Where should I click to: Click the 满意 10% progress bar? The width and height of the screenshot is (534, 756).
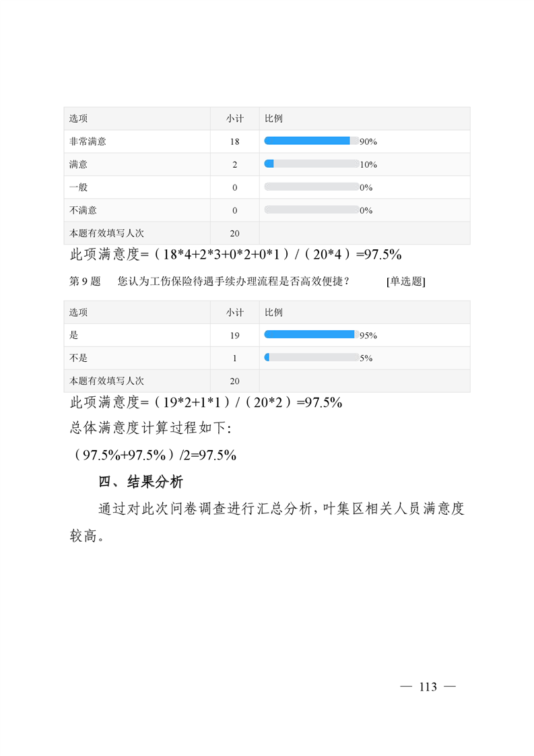[x=311, y=164]
